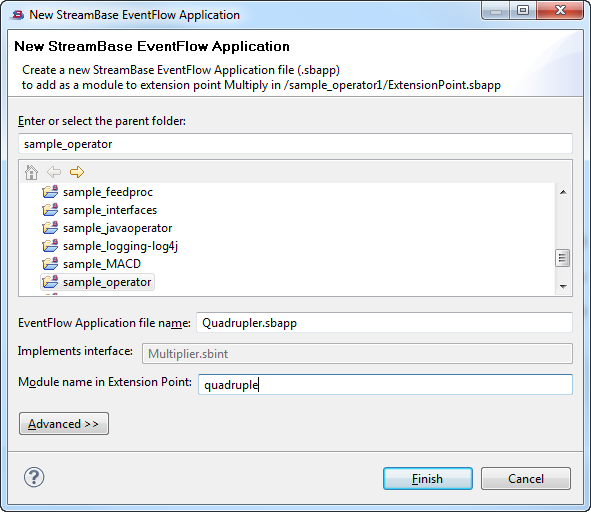
Task: Focus the parent folder text field
Action: pos(295,144)
